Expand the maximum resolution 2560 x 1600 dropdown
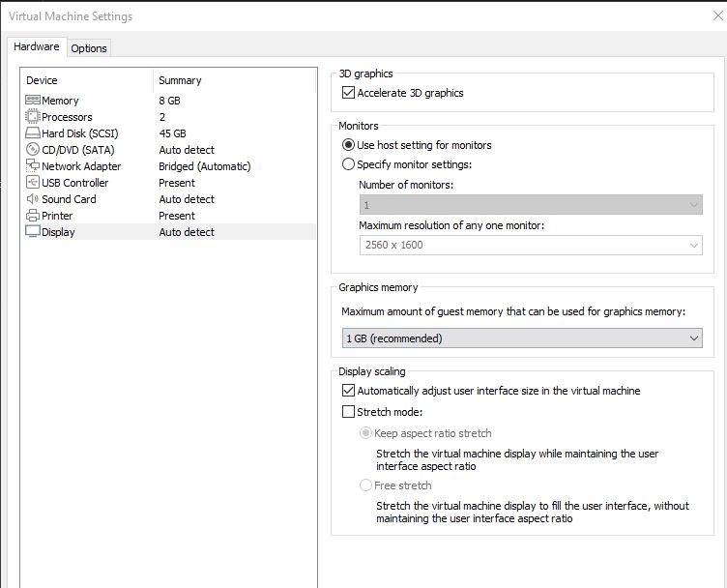 [x=531, y=245]
